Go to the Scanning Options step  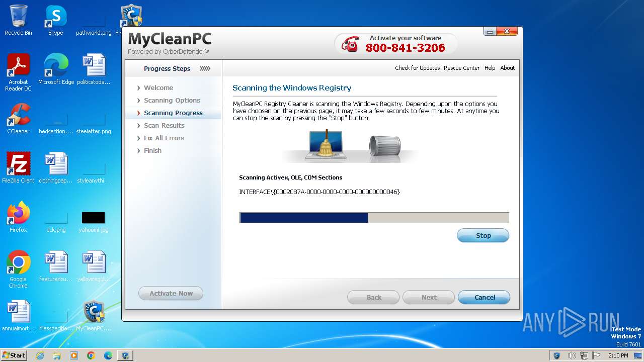pyautogui.click(x=172, y=100)
